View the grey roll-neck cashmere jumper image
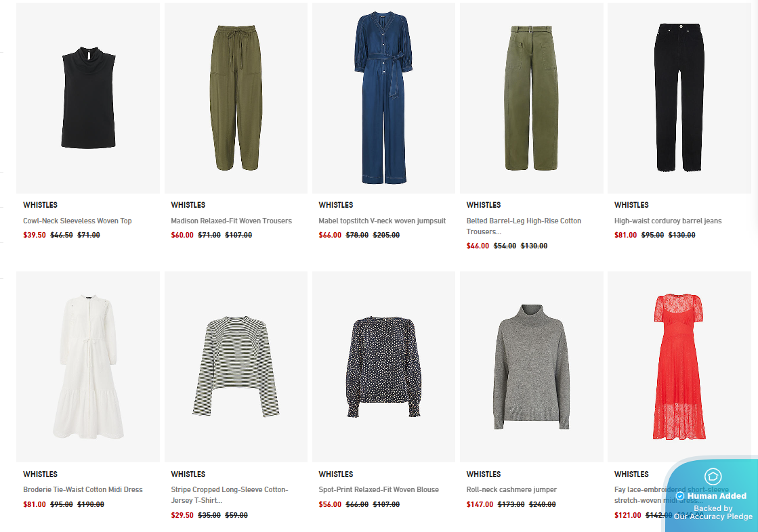Screen dimensions: 758x532 pyautogui.click(x=532, y=367)
